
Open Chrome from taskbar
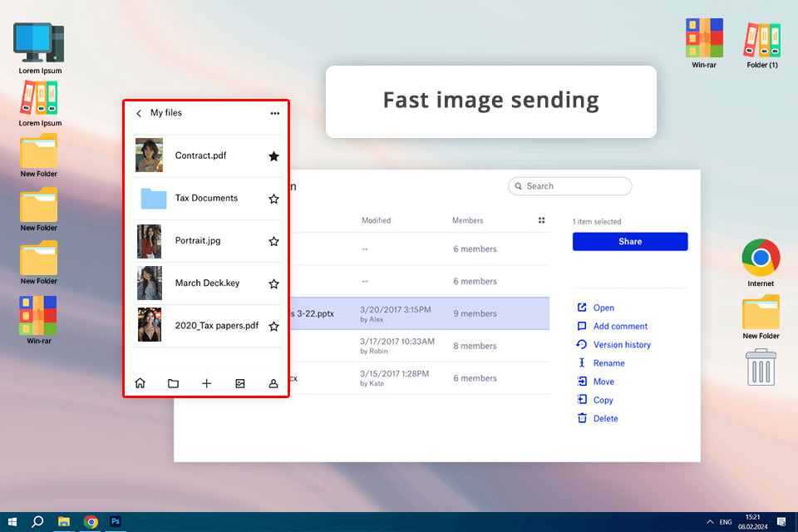(91, 522)
